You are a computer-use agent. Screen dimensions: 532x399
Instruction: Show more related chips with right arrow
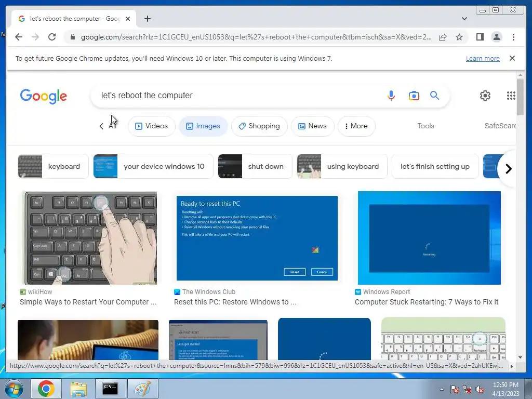coord(508,169)
